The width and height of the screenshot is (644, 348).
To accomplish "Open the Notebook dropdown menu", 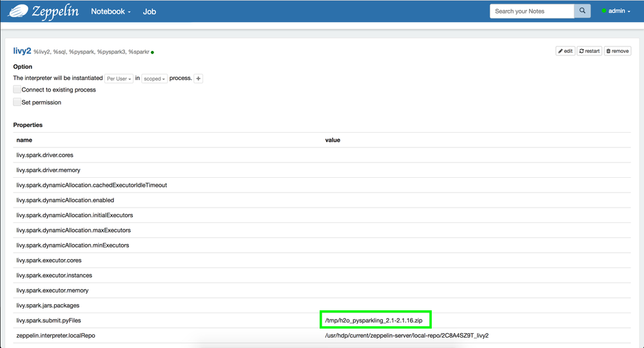I will click(111, 12).
